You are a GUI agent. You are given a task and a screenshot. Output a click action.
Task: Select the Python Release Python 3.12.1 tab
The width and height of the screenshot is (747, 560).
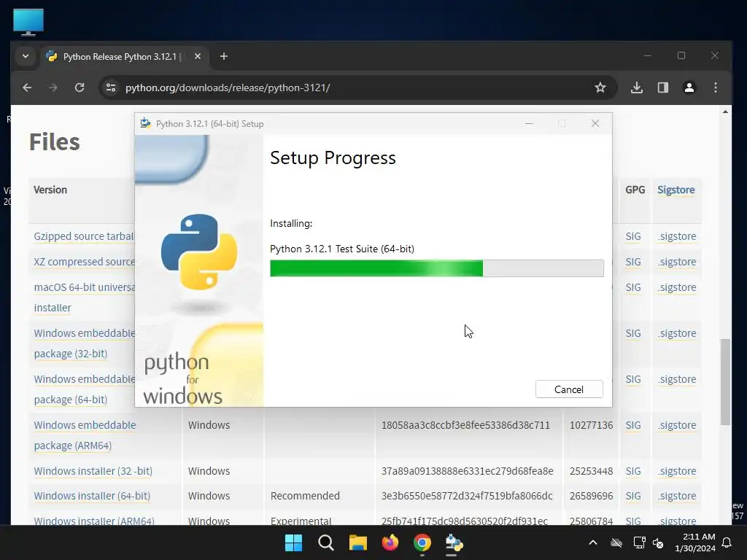[x=125, y=57]
